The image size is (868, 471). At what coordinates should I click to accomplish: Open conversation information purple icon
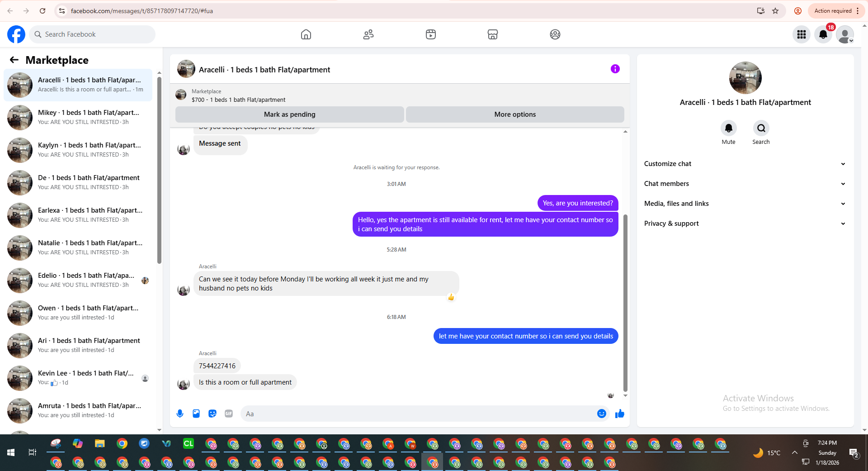tap(615, 69)
